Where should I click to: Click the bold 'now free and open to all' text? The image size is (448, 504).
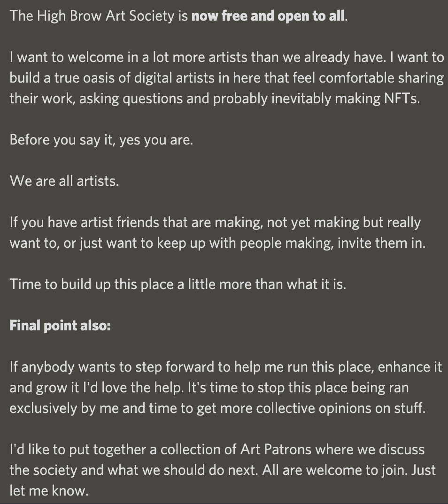click(268, 16)
